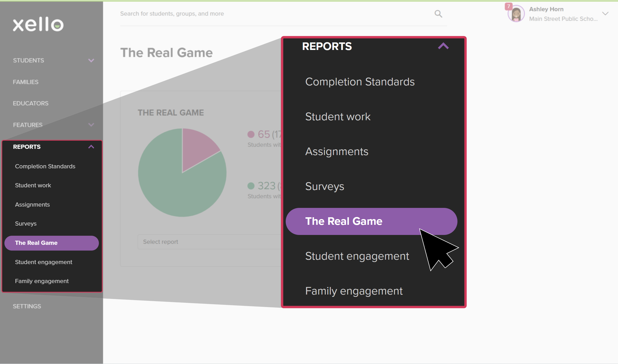The image size is (618, 364).
Task: Click the pink pie chart legend dot
Action: [251, 134]
